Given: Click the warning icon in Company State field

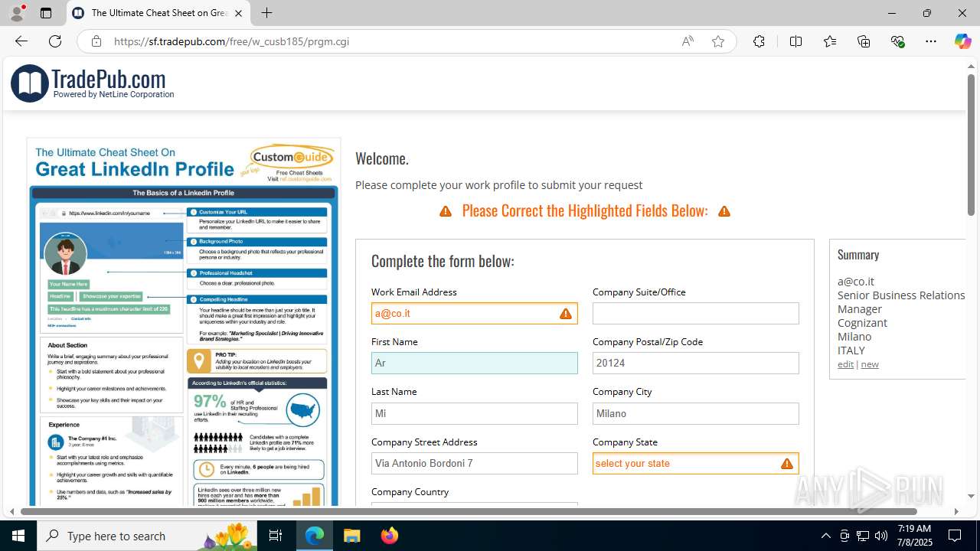Looking at the screenshot, I should click(x=786, y=463).
